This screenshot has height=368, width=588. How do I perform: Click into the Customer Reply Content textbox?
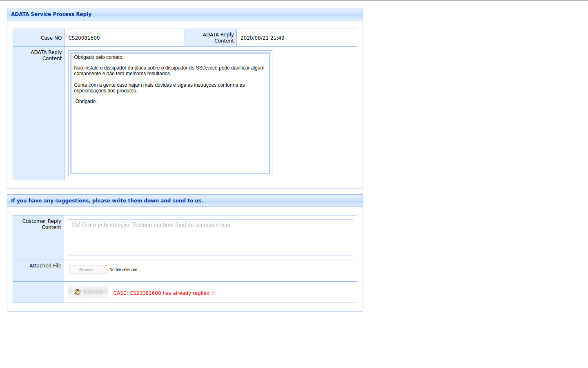click(210, 238)
